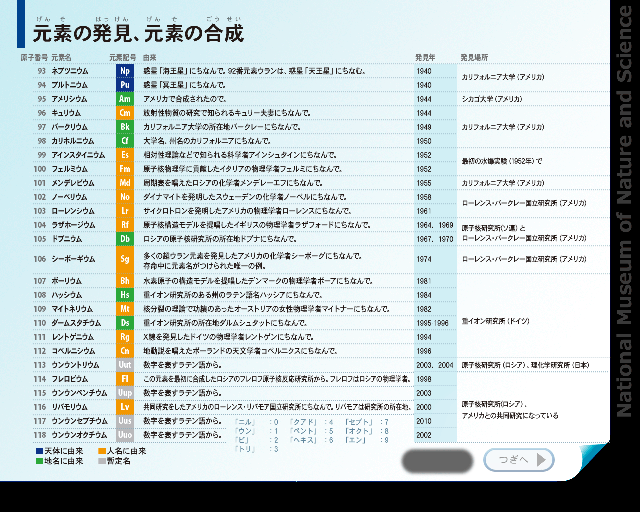The width and height of the screenshot is (640, 512).
Task: Tap the orange Rg symbol tile
Action: click(125, 337)
